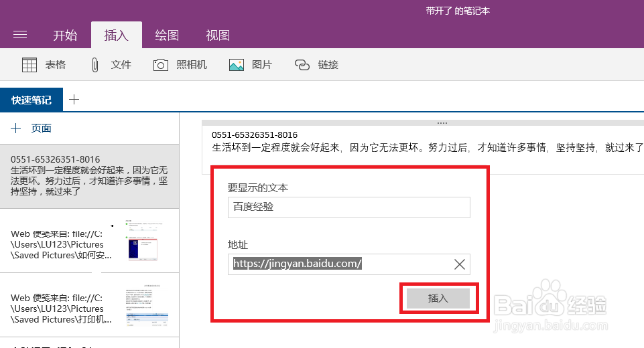Choose the 文件 insert option

(x=121, y=65)
